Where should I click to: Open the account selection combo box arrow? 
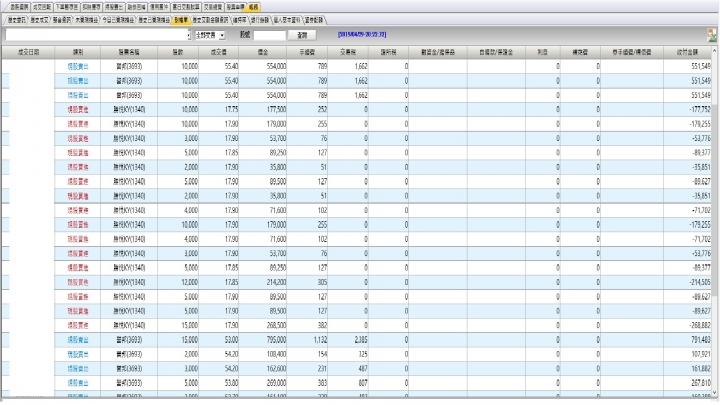coord(189,35)
